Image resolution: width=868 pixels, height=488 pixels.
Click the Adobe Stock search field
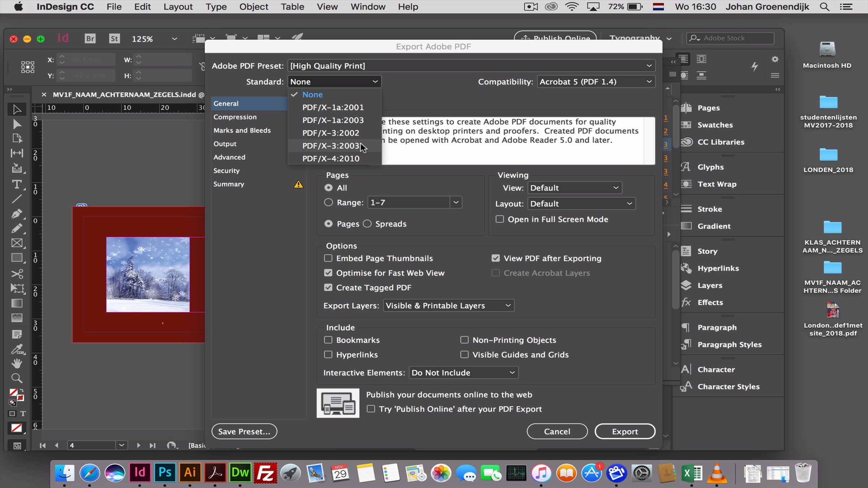point(731,38)
